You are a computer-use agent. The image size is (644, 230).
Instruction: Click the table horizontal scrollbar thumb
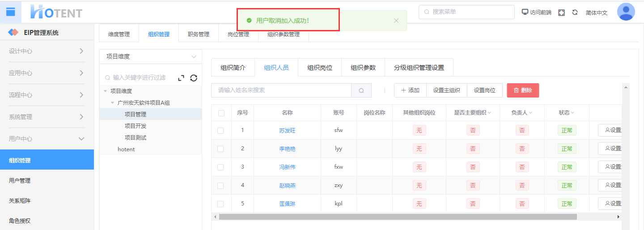398,217
